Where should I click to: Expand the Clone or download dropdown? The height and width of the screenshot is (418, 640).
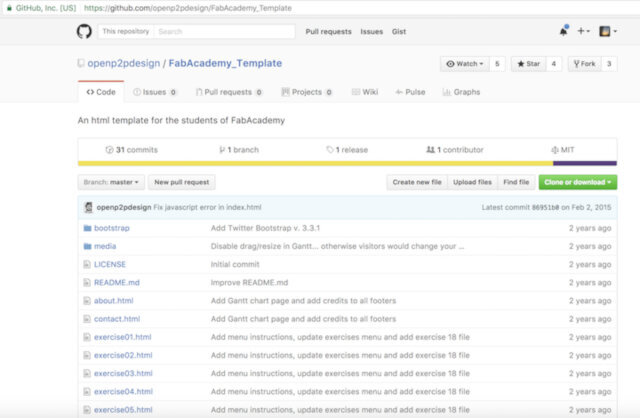tap(578, 182)
